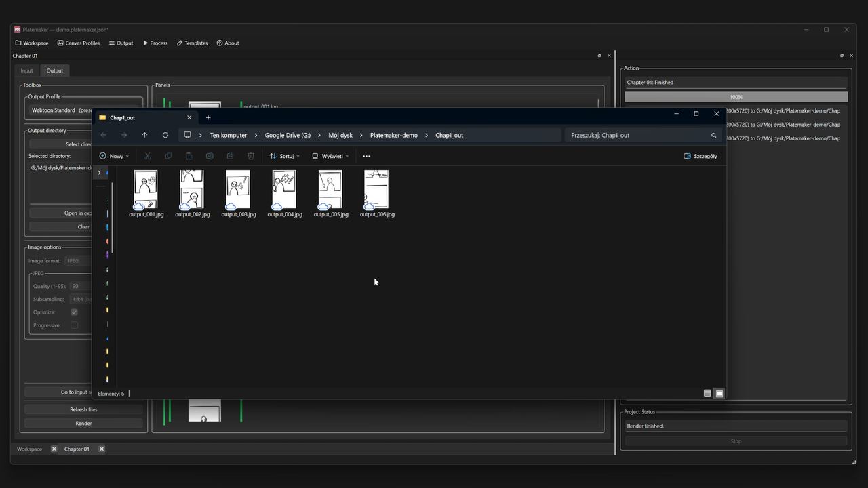Image resolution: width=868 pixels, height=488 pixels.
Task: Go forward in File Explorer
Action: (123, 135)
